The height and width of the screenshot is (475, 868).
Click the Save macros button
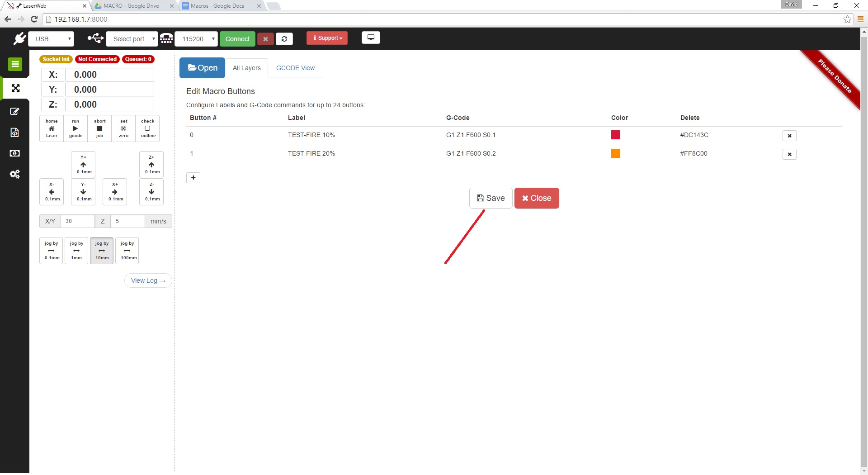point(491,198)
